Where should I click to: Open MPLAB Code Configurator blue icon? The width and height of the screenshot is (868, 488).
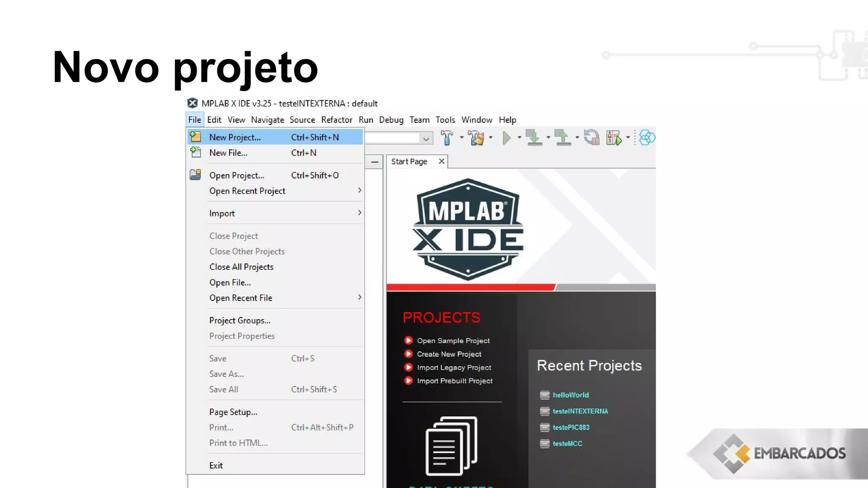647,138
